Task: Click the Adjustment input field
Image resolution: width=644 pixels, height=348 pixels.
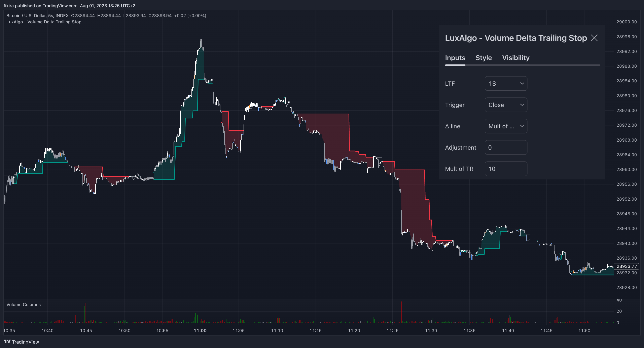Action: (506, 147)
